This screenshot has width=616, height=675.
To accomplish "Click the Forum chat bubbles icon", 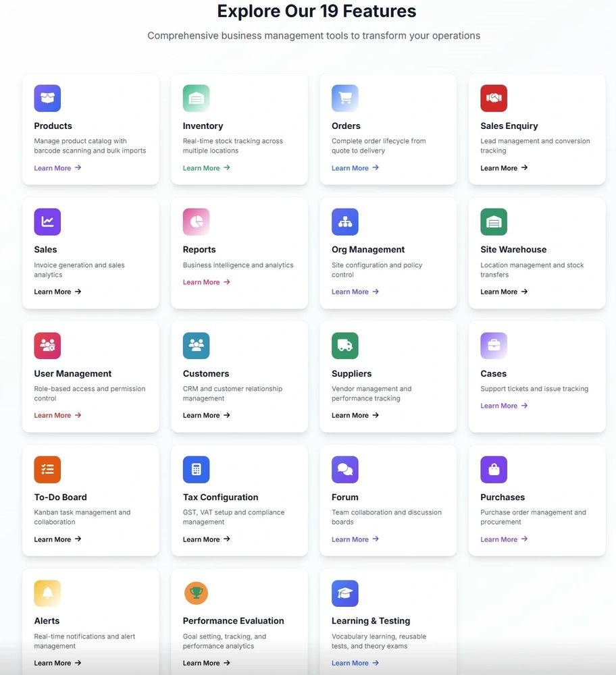I will (344, 470).
